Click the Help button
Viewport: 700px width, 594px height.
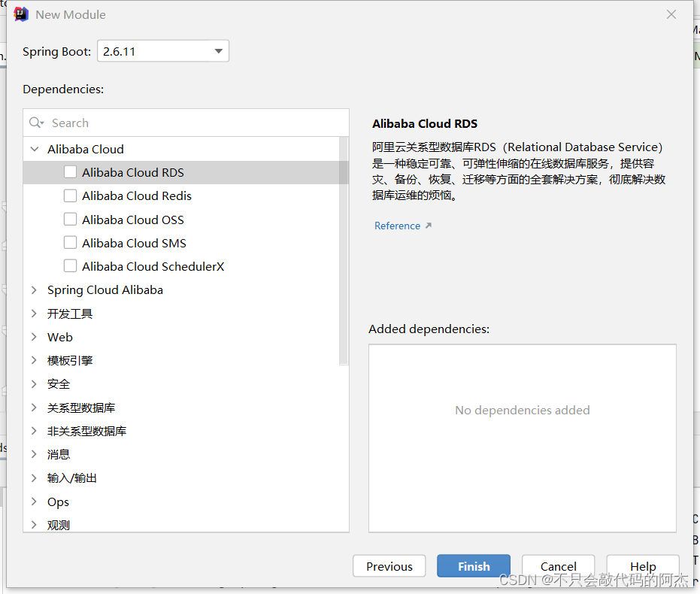point(643,566)
